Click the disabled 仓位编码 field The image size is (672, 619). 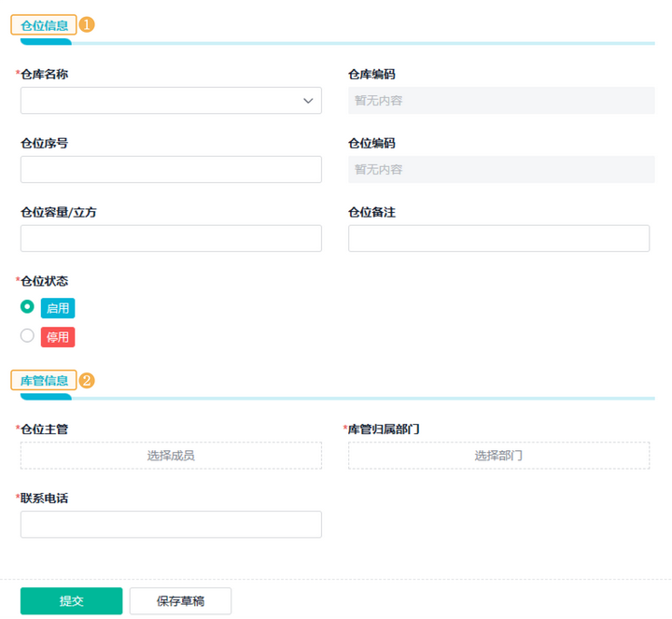coord(498,169)
